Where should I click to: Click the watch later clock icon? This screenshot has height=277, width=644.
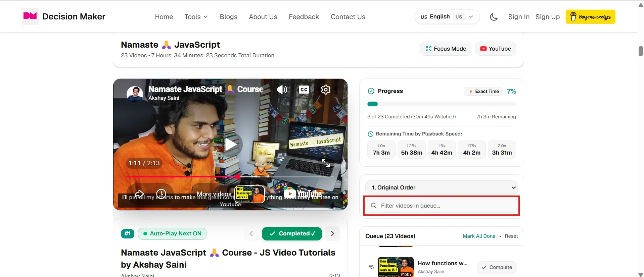[x=161, y=194]
